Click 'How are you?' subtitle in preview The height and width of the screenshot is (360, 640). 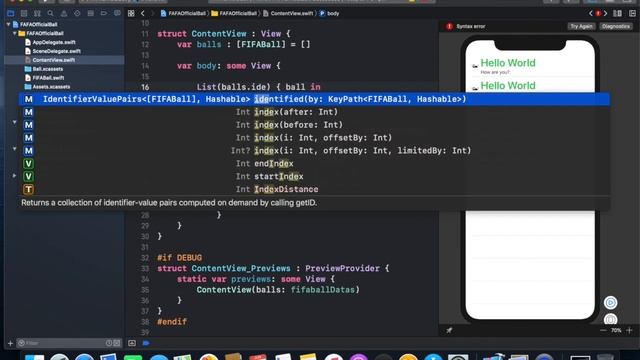(495, 72)
